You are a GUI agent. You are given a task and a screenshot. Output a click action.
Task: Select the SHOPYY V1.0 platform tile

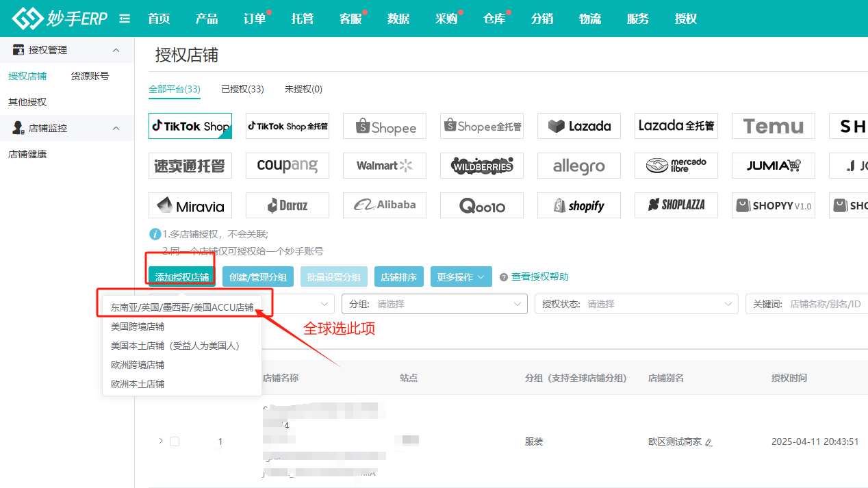(774, 205)
